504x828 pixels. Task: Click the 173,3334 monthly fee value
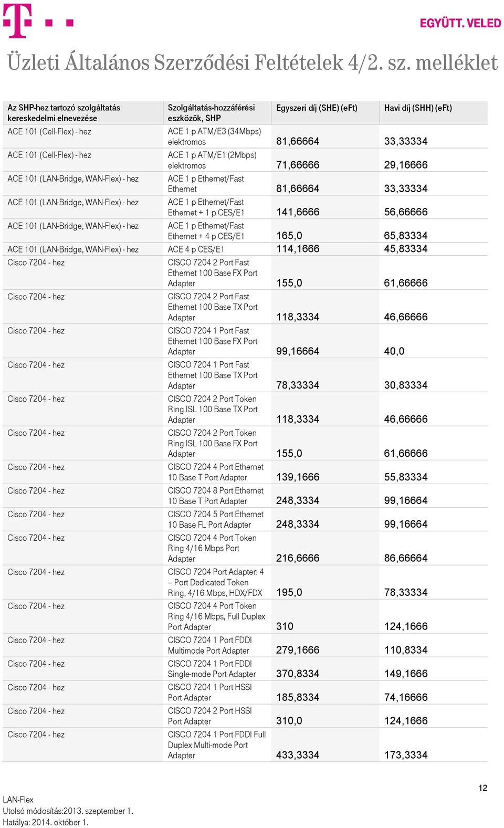(406, 755)
